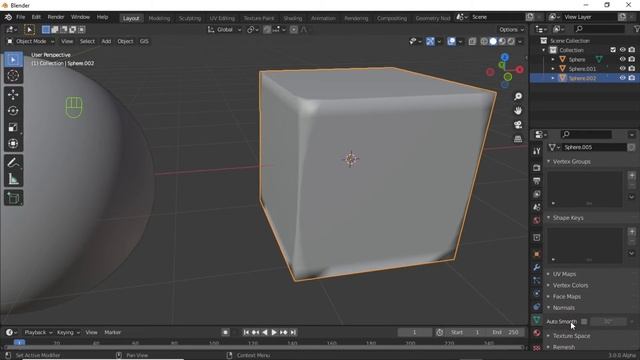Open the Scene properties tab
The height and width of the screenshot is (360, 640).
(537, 207)
